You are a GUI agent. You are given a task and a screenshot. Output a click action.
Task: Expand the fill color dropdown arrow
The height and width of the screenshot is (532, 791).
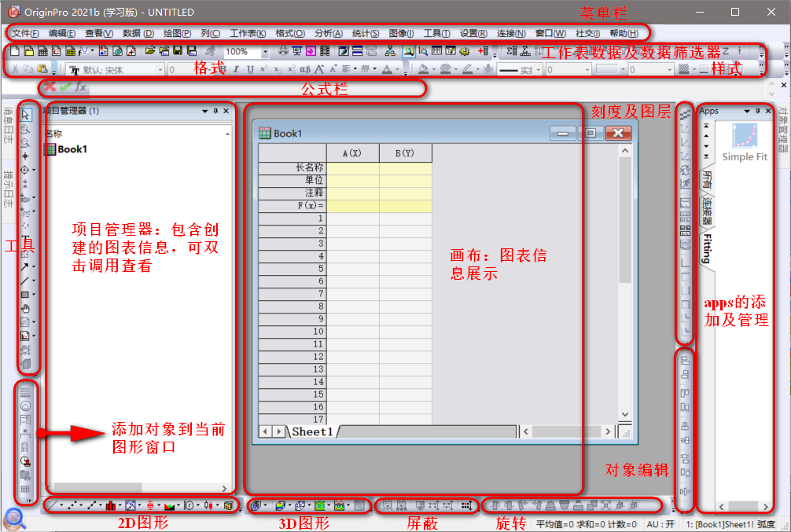point(433,70)
